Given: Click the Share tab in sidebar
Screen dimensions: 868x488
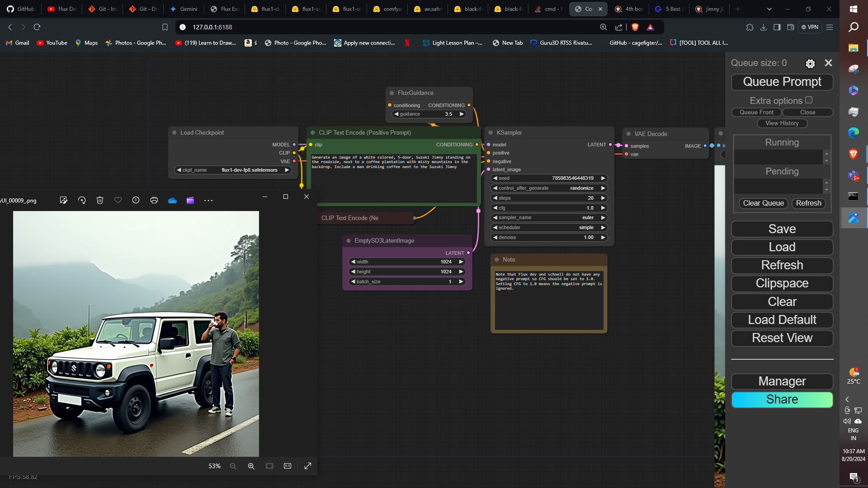Looking at the screenshot, I should [x=782, y=399].
